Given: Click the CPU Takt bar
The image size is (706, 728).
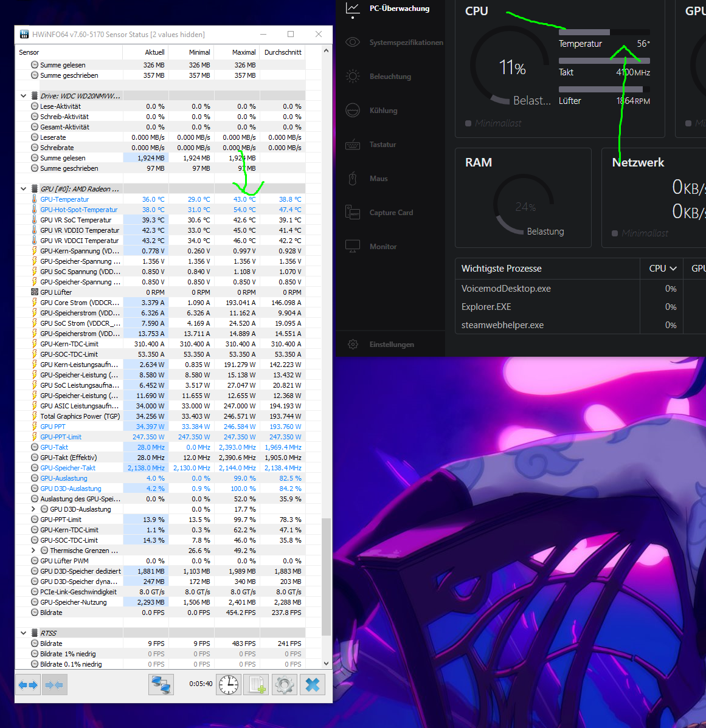Looking at the screenshot, I should (x=604, y=61).
